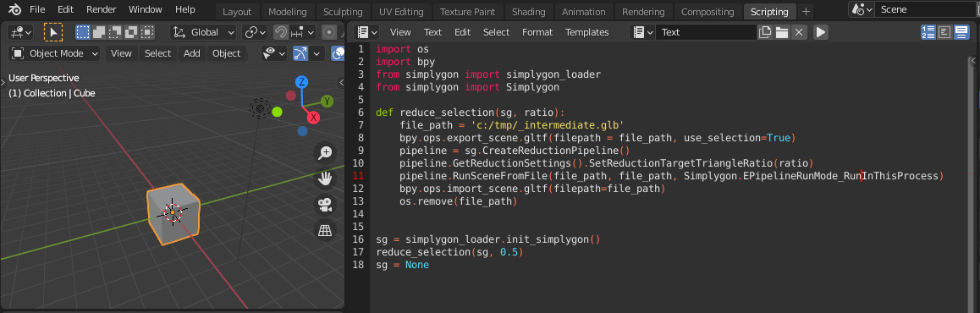Add a new workspace tab with plus
Image resolution: width=980 pixels, height=313 pixels.
click(807, 12)
